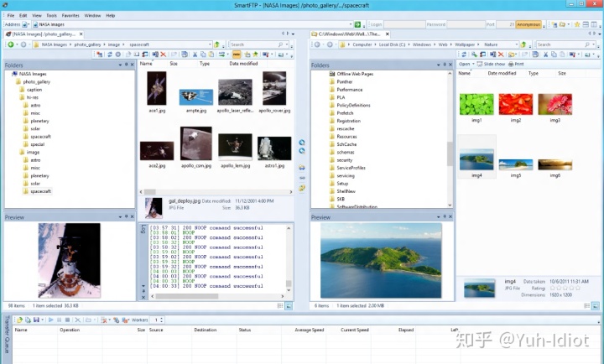Click add-item icon at start of Transfer Queue toolbar
604x364 pixels.
(19, 320)
